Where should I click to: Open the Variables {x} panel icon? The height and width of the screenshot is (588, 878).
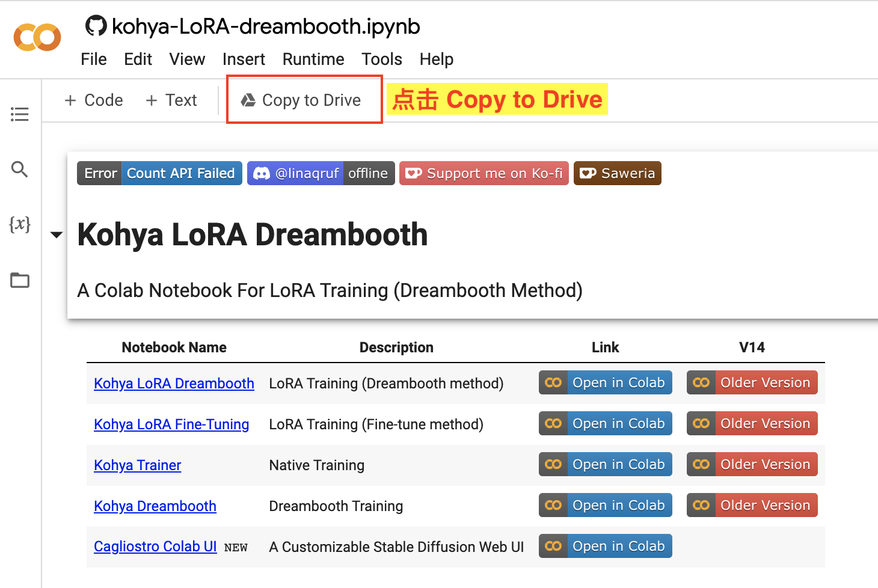click(x=20, y=224)
